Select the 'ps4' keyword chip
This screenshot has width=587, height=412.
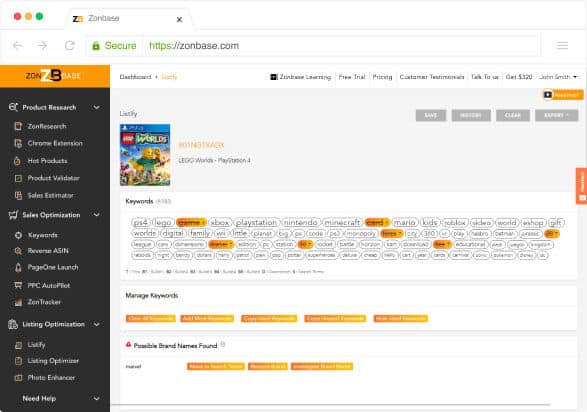[141, 223]
